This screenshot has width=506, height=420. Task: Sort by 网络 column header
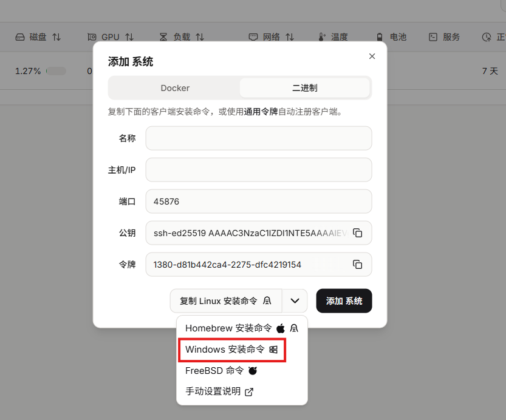tap(272, 37)
